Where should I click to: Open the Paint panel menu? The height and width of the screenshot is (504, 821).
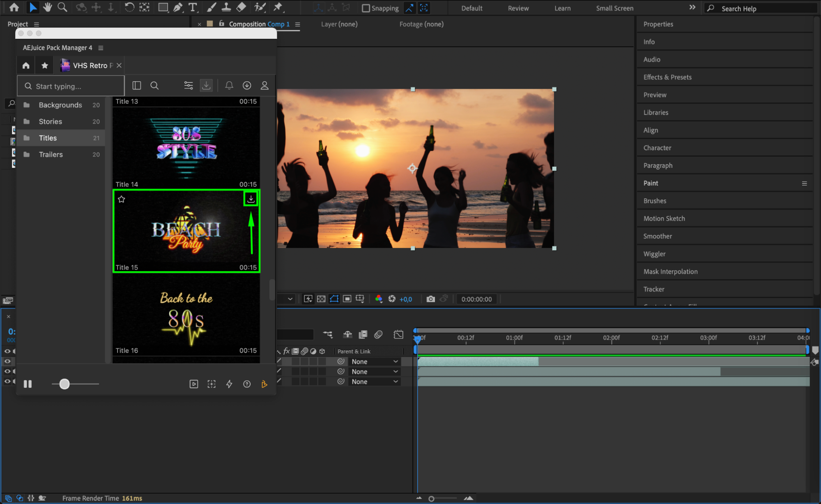tap(804, 183)
